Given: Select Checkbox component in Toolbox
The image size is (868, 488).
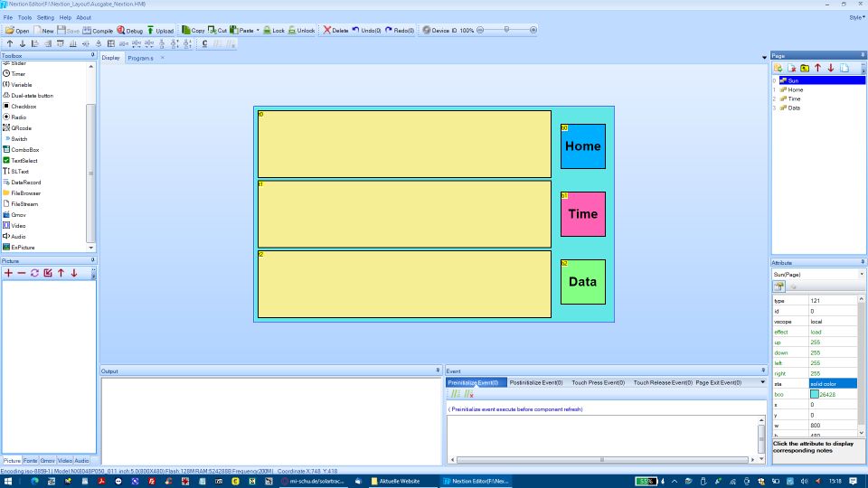Looking at the screenshot, I should click(23, 107).
